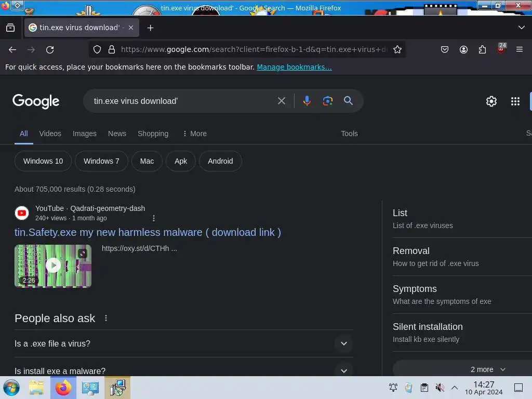Open the search Tools button
The width and height of the screenshot is (532, 399).
click(x=349, y=134)
